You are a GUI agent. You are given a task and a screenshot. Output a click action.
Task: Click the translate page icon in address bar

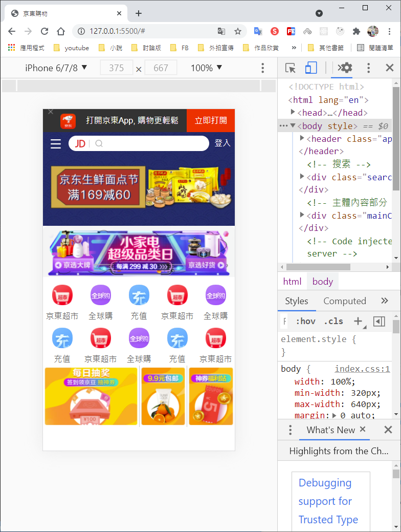click(x=221, y=31)
